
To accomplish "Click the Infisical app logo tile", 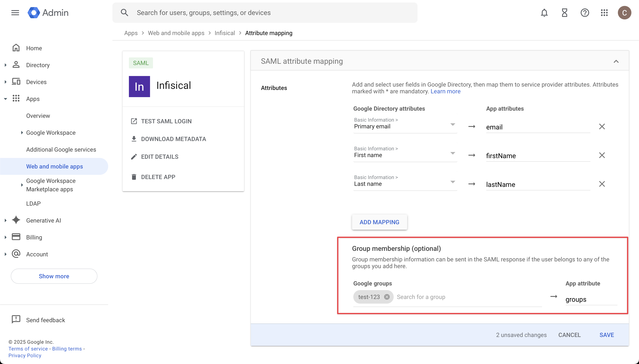I will pos(139,87).
